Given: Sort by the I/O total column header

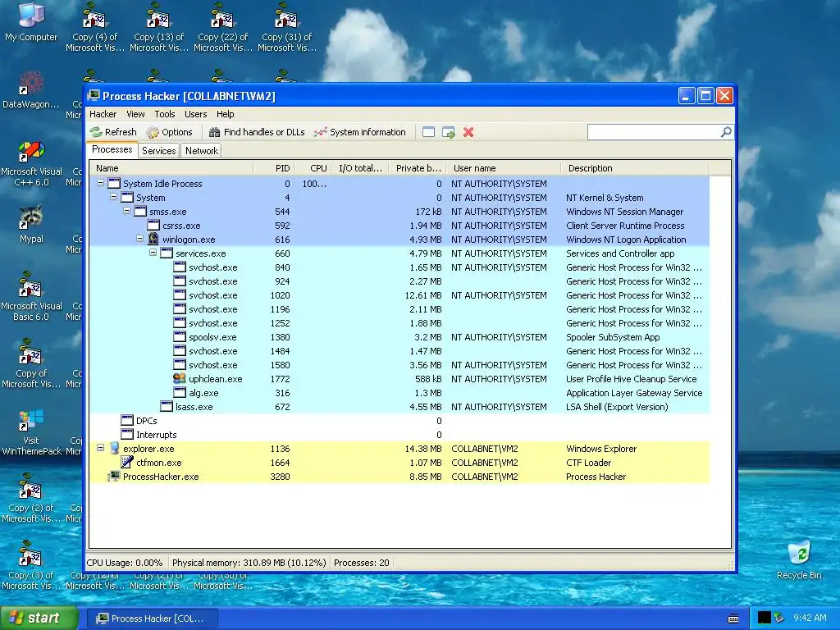Looking at the screenshot, I should 361,168.
